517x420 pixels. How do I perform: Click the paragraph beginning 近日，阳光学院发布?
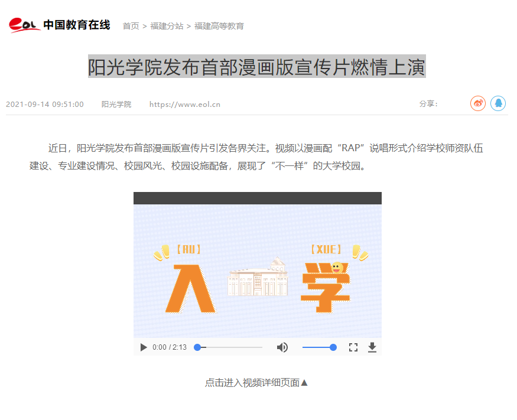point(256,157)
